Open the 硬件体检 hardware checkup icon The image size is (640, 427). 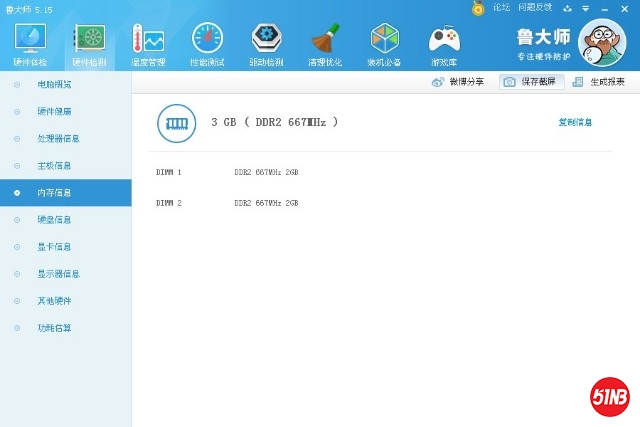(29, 42)
